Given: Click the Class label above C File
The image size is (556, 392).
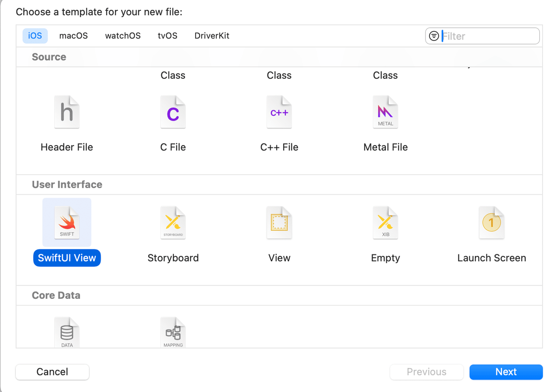Looking at the screenshot, I should (x=173, y=76).
